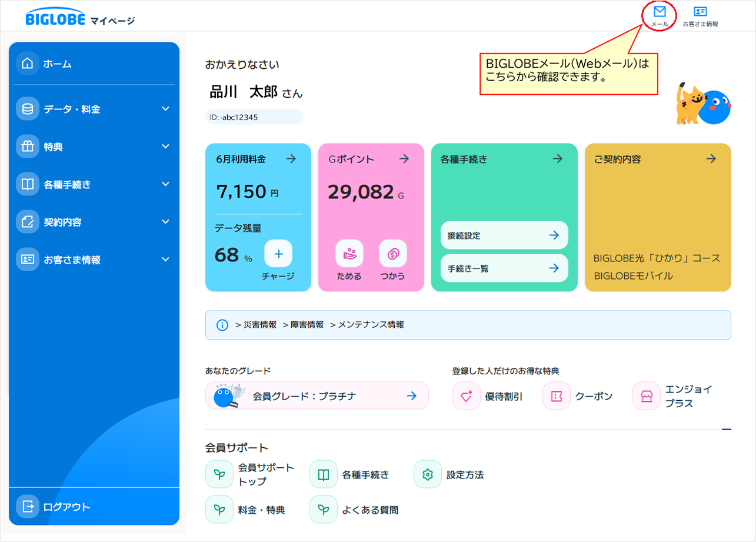Image resolution: width=756 pixels, height=542 pixels.
Task: Click the sidebar お客さま情報 card icon
Action: coord(27,260)
